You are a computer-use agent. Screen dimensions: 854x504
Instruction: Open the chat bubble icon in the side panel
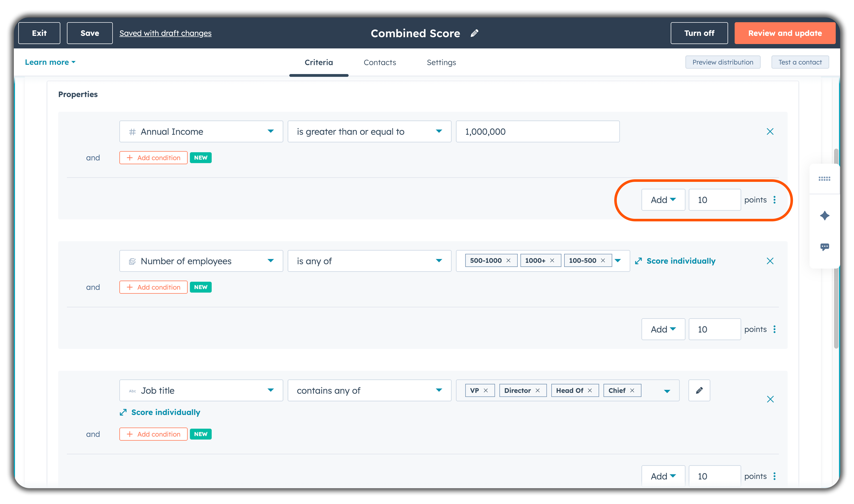coord(824,246)
